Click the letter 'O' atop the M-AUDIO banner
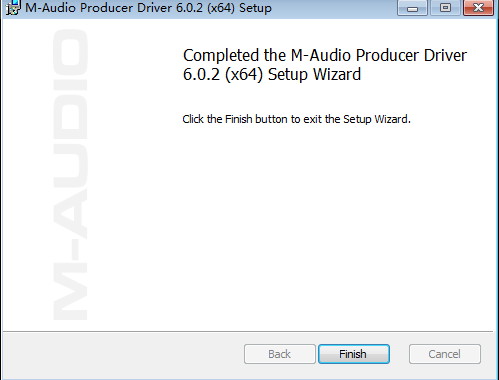The height and width of the screenshot is (380, 499). [x=70, y=52]
